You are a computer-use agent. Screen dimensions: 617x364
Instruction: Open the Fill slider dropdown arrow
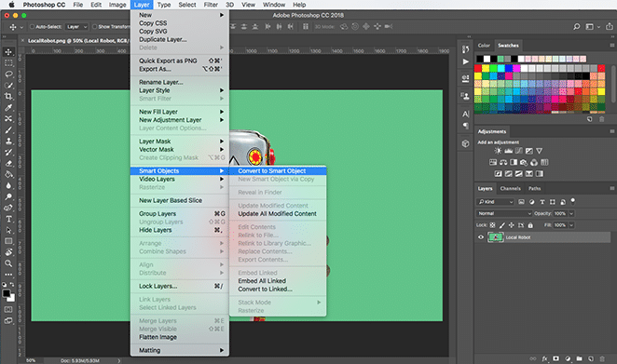click(x=571, y=225)
